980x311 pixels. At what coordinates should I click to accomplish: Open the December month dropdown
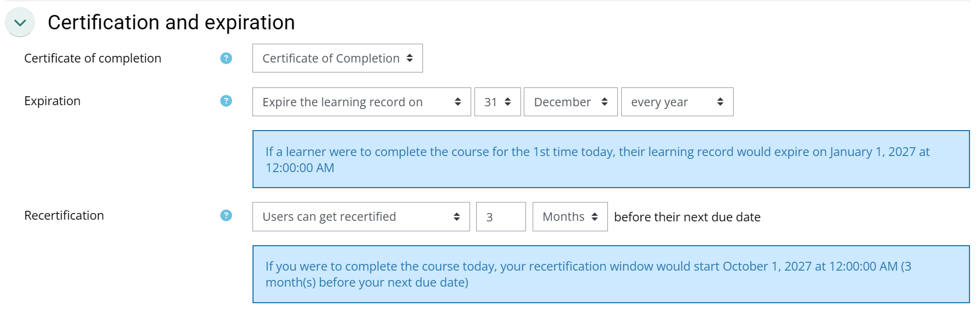point(570,102)
